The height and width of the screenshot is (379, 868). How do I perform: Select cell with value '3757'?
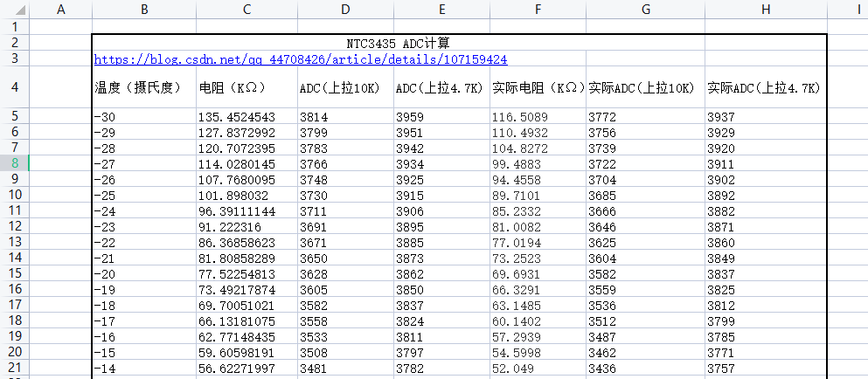click(x=766, y=369)
